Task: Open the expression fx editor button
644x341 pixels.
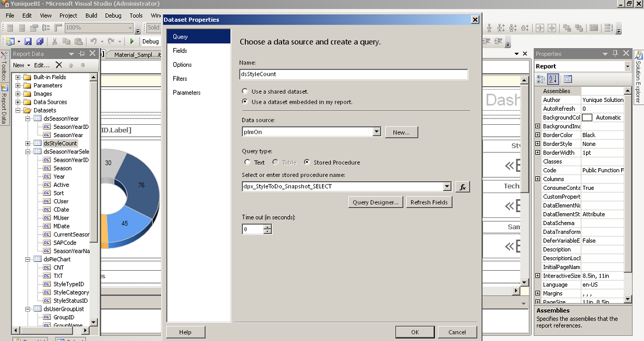Action: coord(463,187)
